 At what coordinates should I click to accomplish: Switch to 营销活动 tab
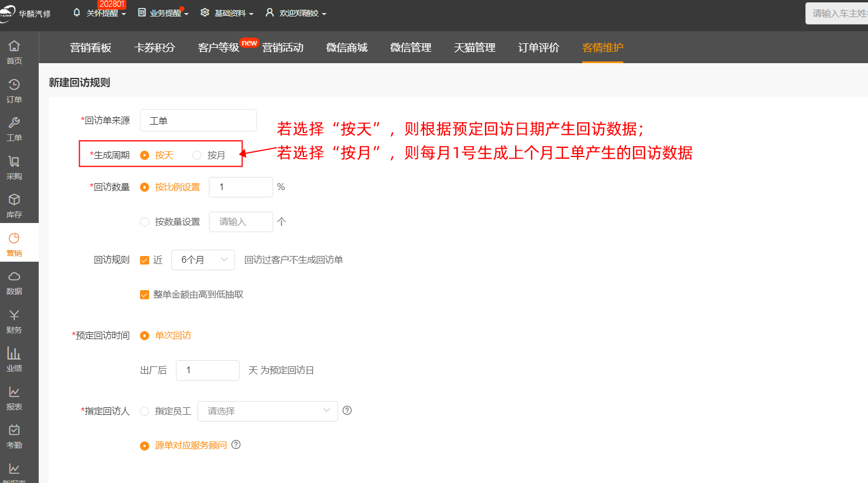(x=283, y=47)
